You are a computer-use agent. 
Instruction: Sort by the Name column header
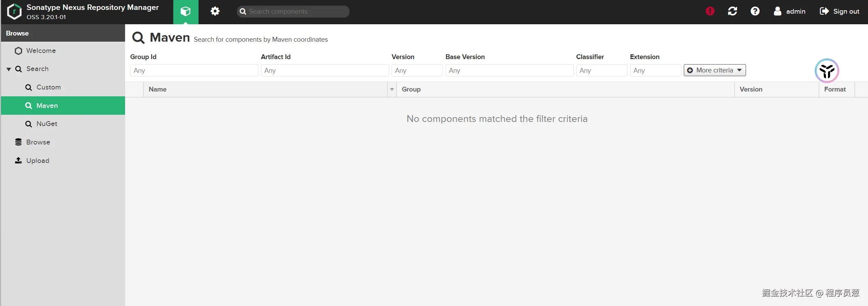pyautogui.click(x=265, y=89)
